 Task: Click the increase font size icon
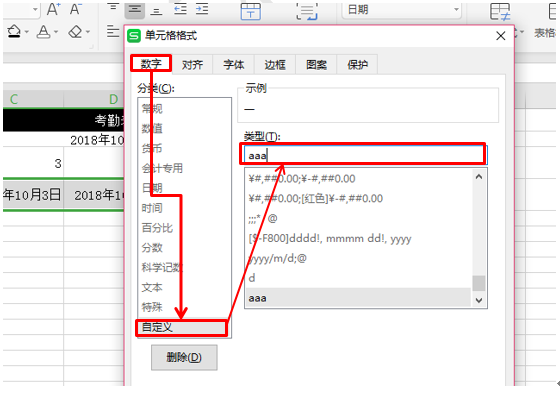pos(53,9)
